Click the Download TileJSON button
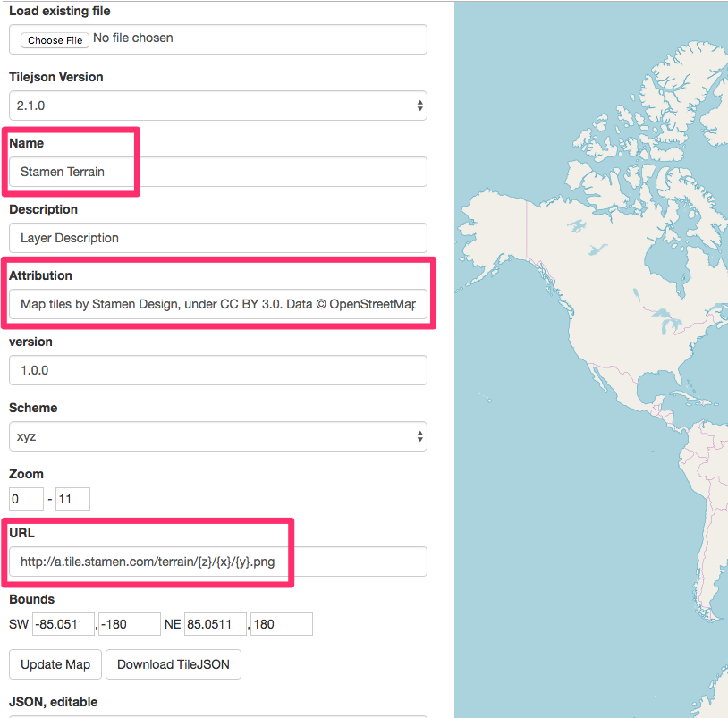The image size is (728, 718). 174,664
